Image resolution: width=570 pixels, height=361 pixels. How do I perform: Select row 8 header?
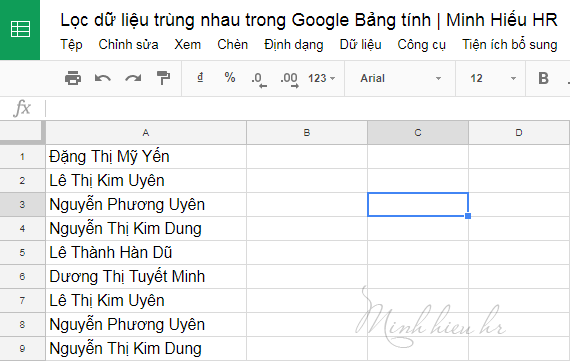(x=22, y=325)
